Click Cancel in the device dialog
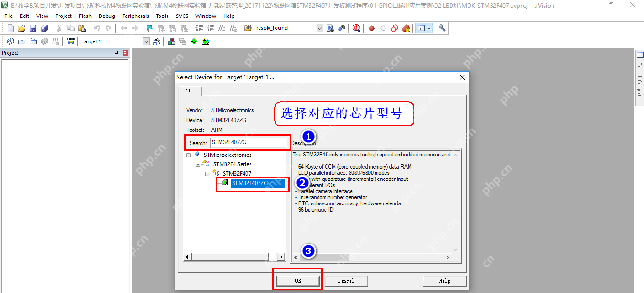The width and height of the screenshot is (644, 293). click(x=346, y=281)
